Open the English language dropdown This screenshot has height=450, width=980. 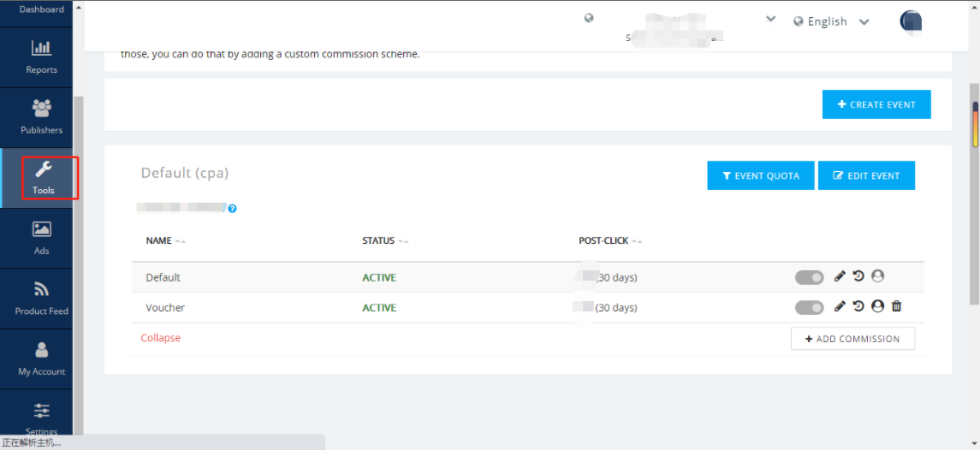coord(831,22)
